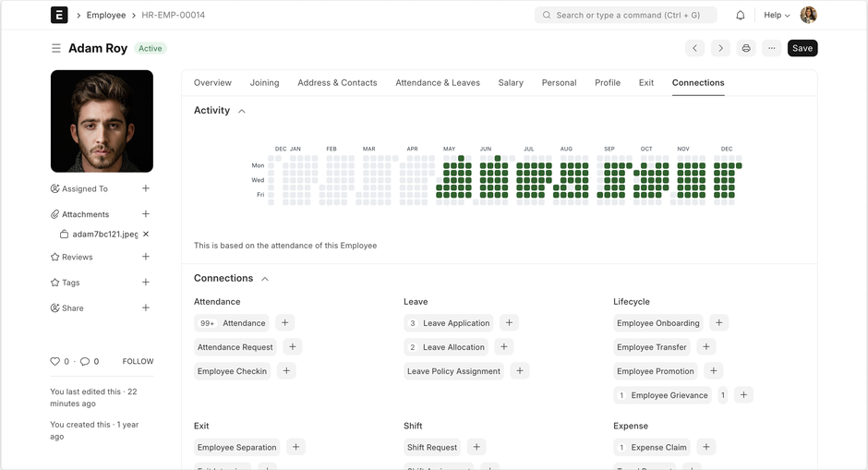Open the Employee Checkin connection

click(x=232, y=371)
